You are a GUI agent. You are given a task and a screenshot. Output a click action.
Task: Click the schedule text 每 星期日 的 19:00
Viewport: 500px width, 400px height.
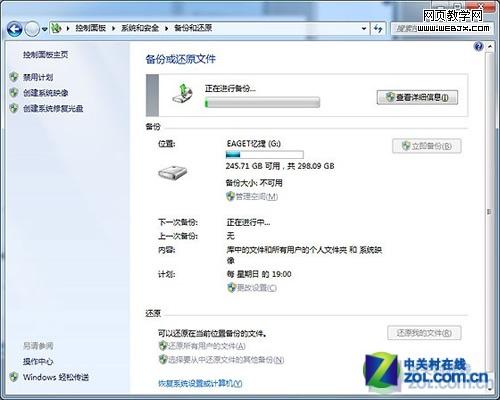click(259, 274)
